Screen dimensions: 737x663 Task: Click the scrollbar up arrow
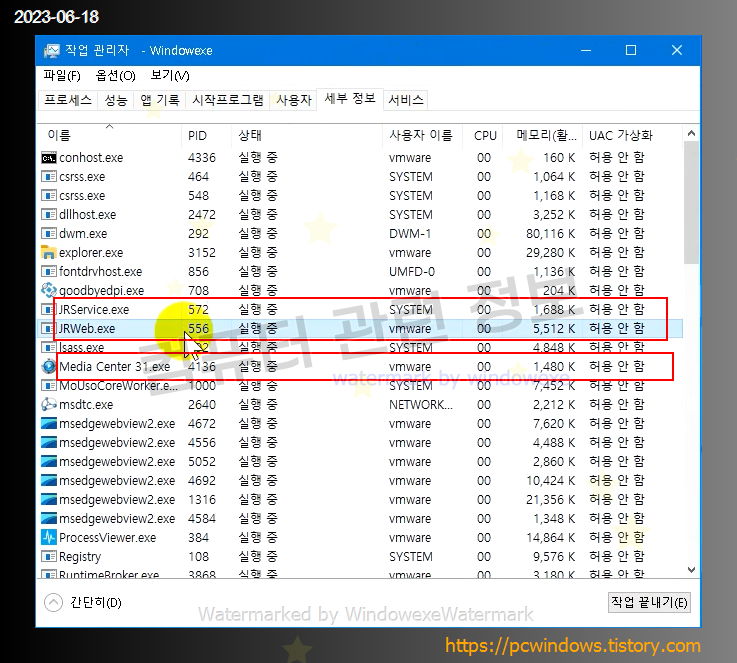(x=691, y=133)
